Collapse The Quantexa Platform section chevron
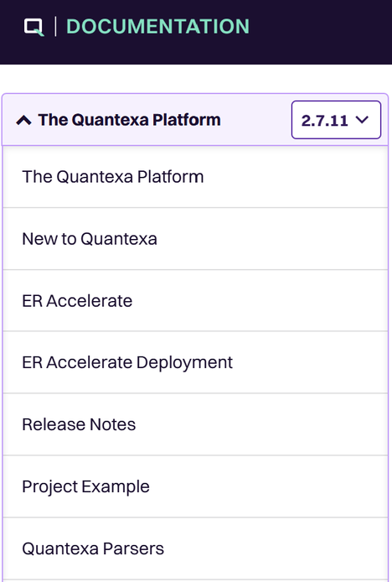 [23, 120]
